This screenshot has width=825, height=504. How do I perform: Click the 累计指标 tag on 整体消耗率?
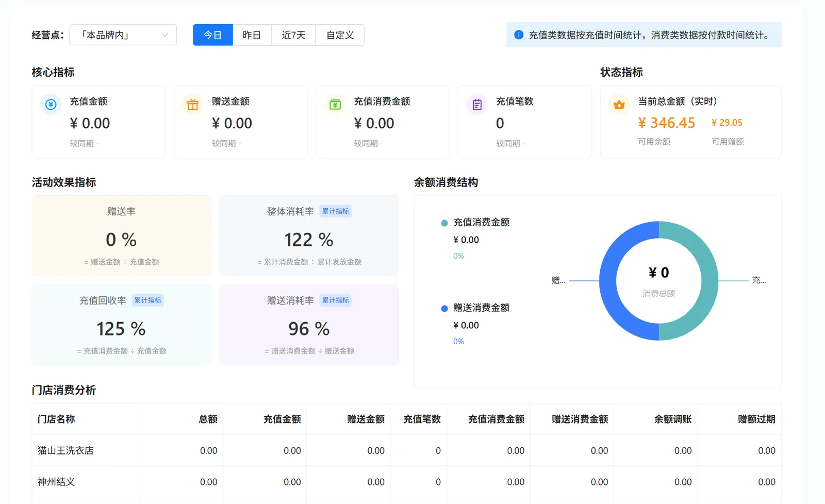pos(336,211)
